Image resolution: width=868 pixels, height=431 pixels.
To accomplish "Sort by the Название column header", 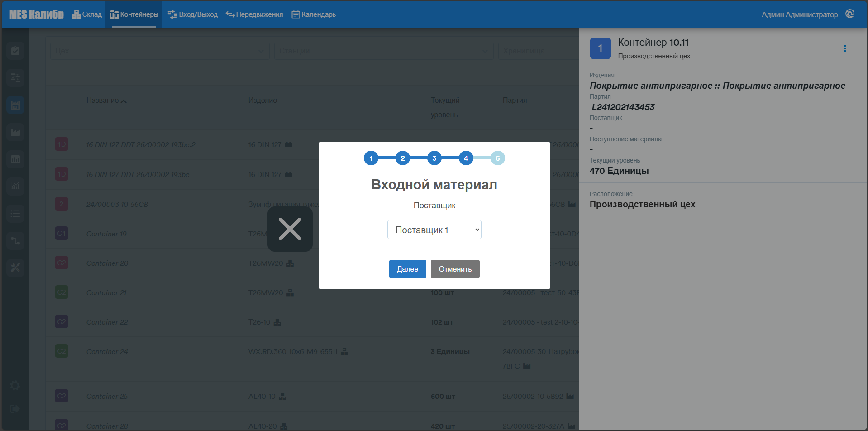I will point(106,100).
